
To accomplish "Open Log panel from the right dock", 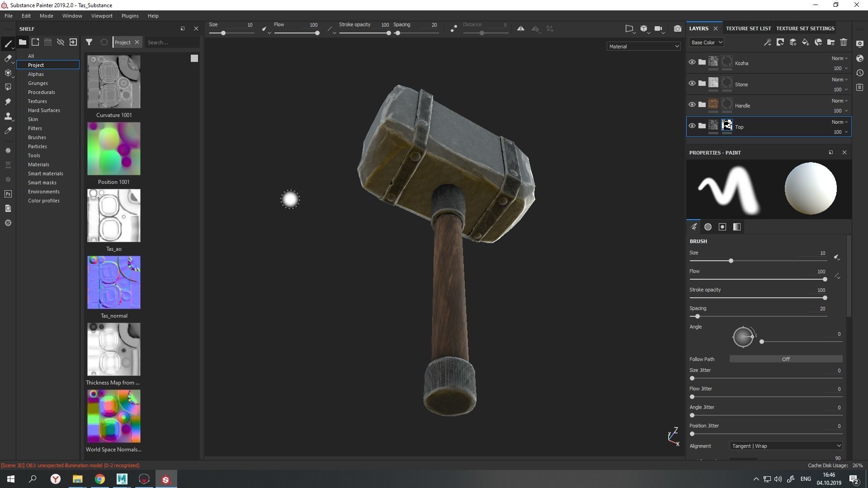I will coord(860,87).
